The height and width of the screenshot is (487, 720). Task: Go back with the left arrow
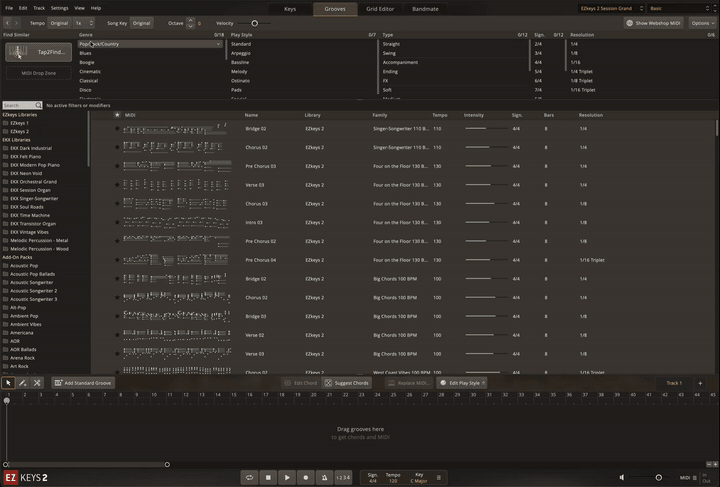tap(7, 23)
